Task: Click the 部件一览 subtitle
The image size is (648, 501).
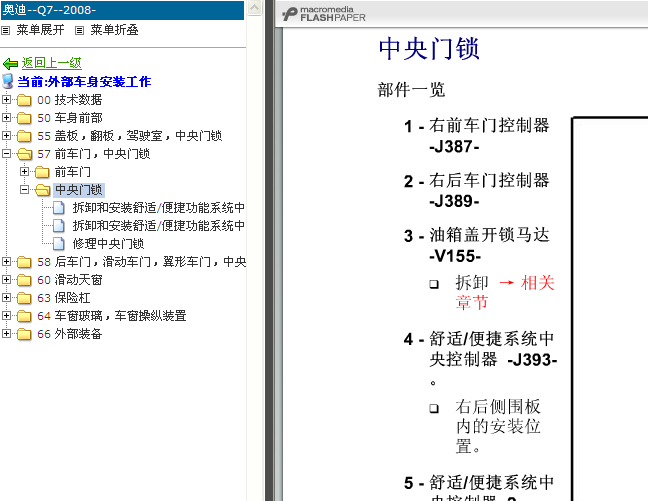Action: [x=411, y=90]
